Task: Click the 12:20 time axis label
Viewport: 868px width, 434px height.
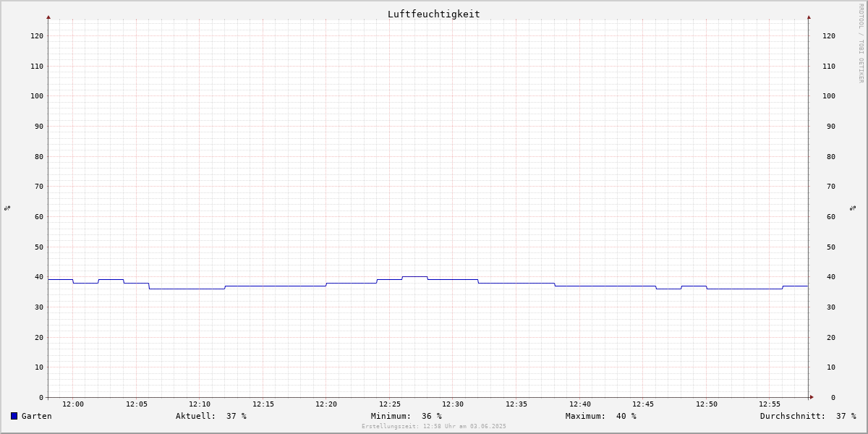Action: 326,404
